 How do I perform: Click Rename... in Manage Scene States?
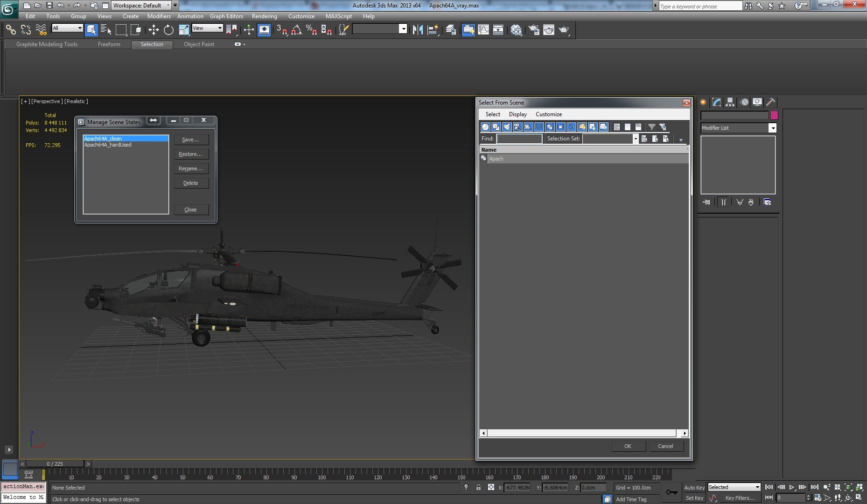pyautogui.click(x=191, y=168)
